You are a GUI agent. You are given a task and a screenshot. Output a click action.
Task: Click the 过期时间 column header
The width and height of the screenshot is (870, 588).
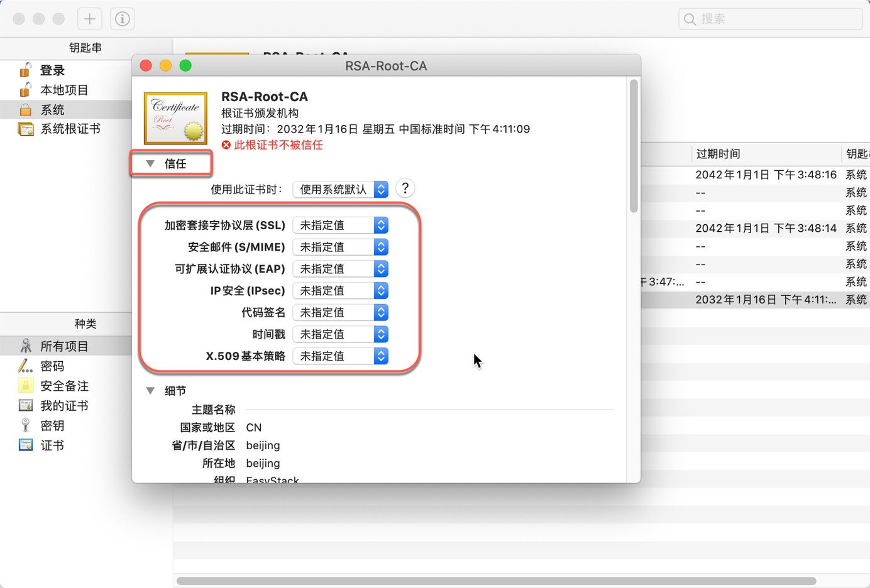(x=718, y=154)
